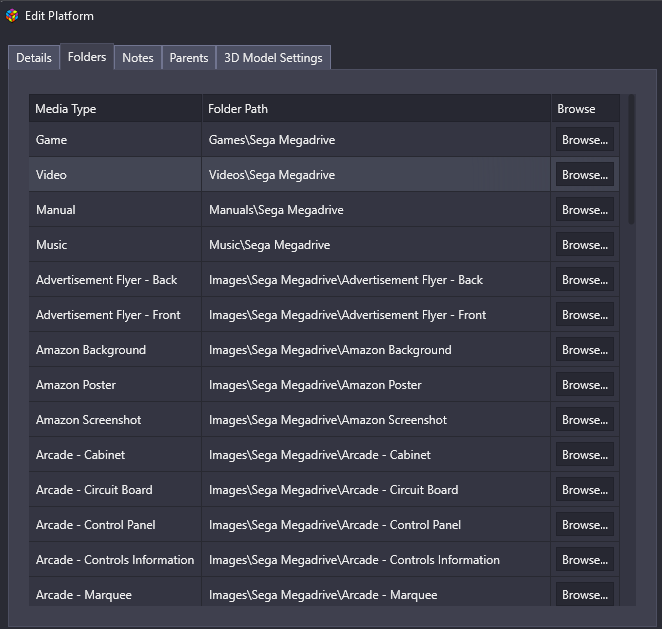Select Arcade - Cabinet media type cell

click(x=115, y=455)
